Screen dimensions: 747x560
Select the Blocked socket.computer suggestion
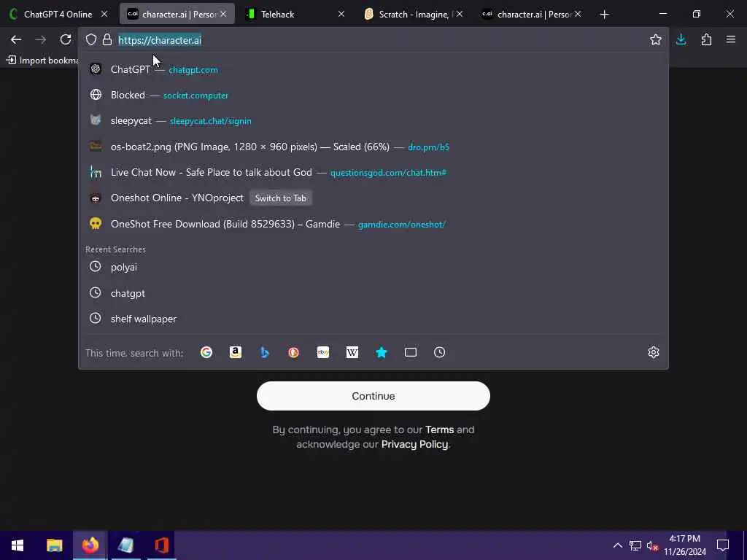coord(373,95)
